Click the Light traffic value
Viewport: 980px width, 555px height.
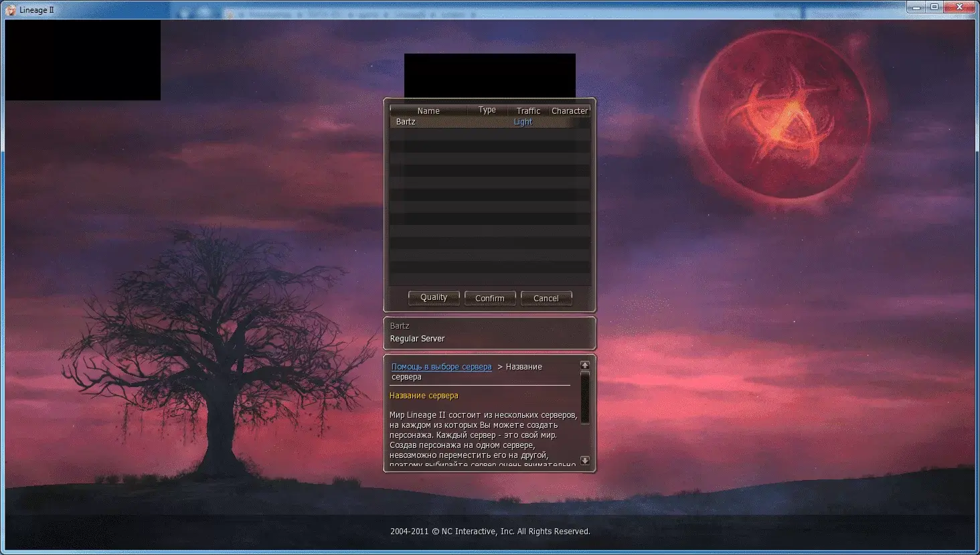pyautogui.click(x=523, y=122)
